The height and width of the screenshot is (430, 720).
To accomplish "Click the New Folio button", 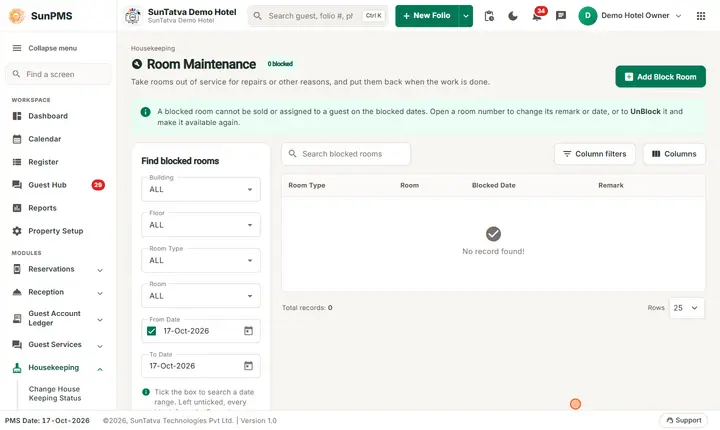I will pos(427,16).
